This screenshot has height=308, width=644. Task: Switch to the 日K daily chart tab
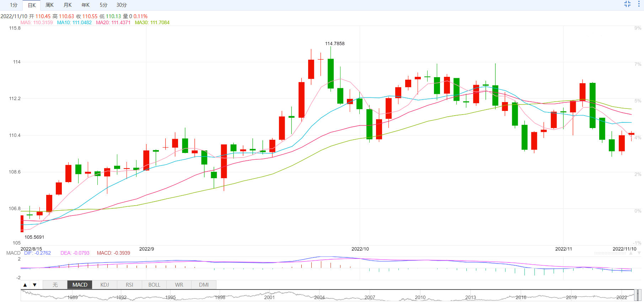pyautogui.click(x=32, y=5)
